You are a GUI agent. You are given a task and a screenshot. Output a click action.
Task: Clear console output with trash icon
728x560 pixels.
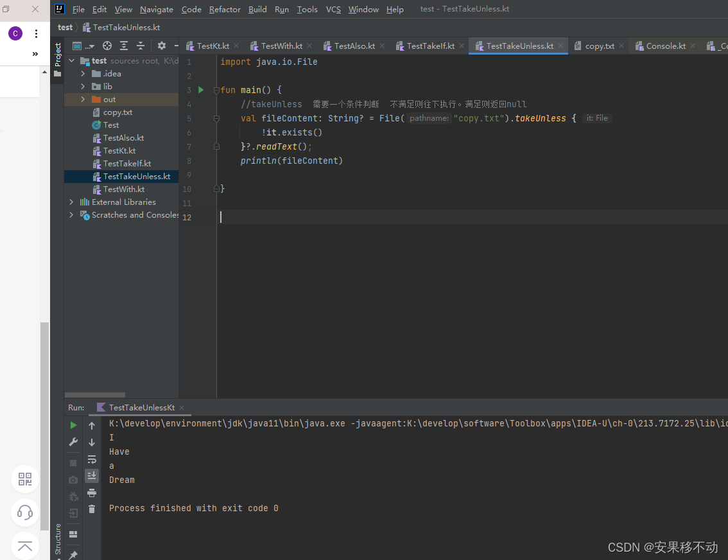[92, 509]
